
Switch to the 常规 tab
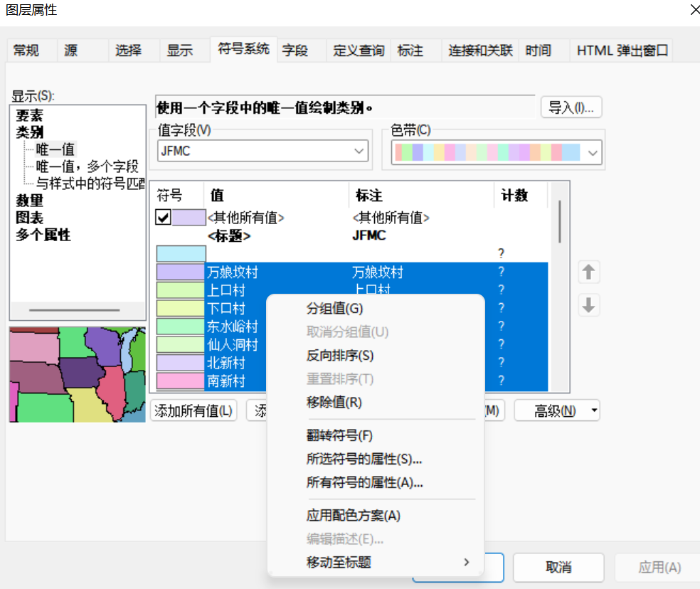(x=26, y=51)
